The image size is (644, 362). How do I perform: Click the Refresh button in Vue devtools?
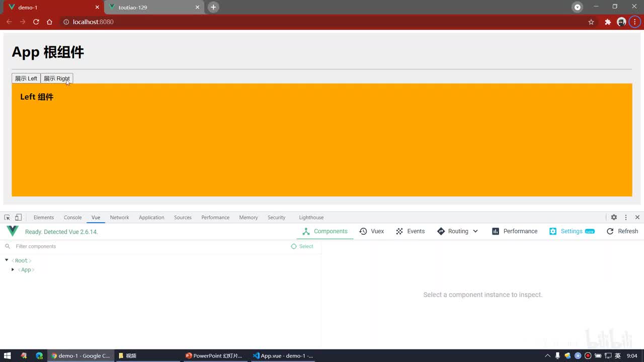point(622,231)
